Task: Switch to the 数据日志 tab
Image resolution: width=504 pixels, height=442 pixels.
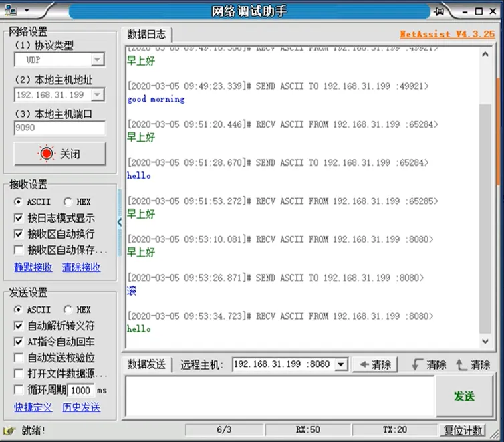Action: (x=146, y=34)
